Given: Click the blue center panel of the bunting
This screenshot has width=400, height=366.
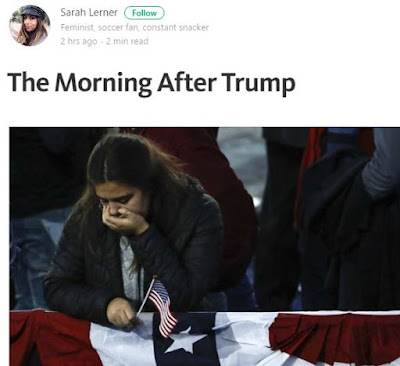Looking at the screenshot, I should coord(187,340).
